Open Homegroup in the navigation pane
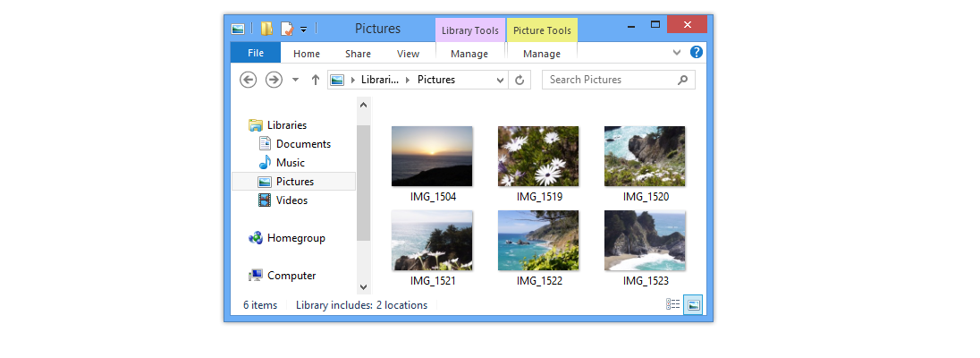This screenshot has height=358, width=980. coord(296,238)
